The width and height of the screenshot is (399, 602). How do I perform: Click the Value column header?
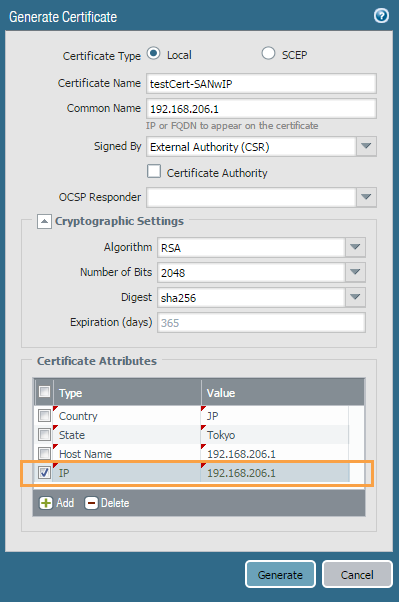click(x=283, y=392)
